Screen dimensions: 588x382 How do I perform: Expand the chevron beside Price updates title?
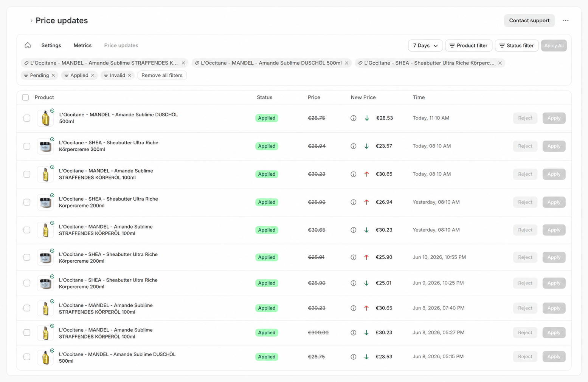click(x=31, y=21)
